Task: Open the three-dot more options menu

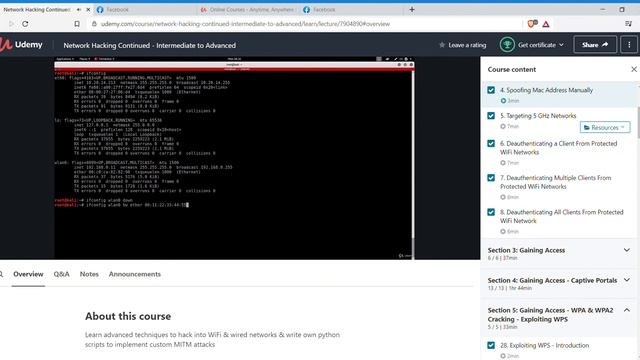Action: (629, 45)
